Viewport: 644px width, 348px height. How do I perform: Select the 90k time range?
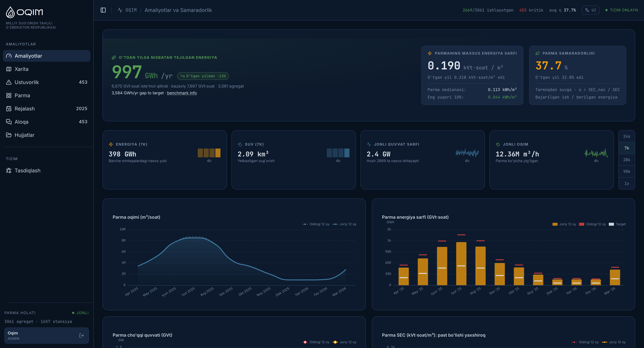coord(626,171)
